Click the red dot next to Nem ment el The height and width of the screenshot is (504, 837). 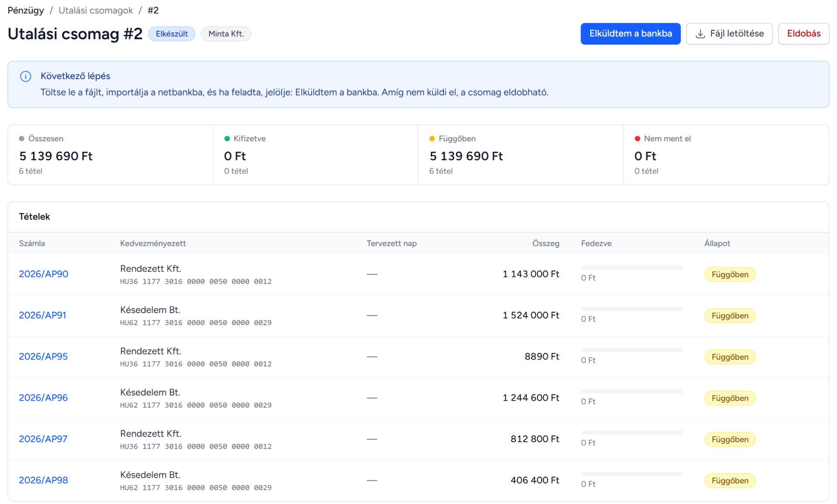click(637, 139)
